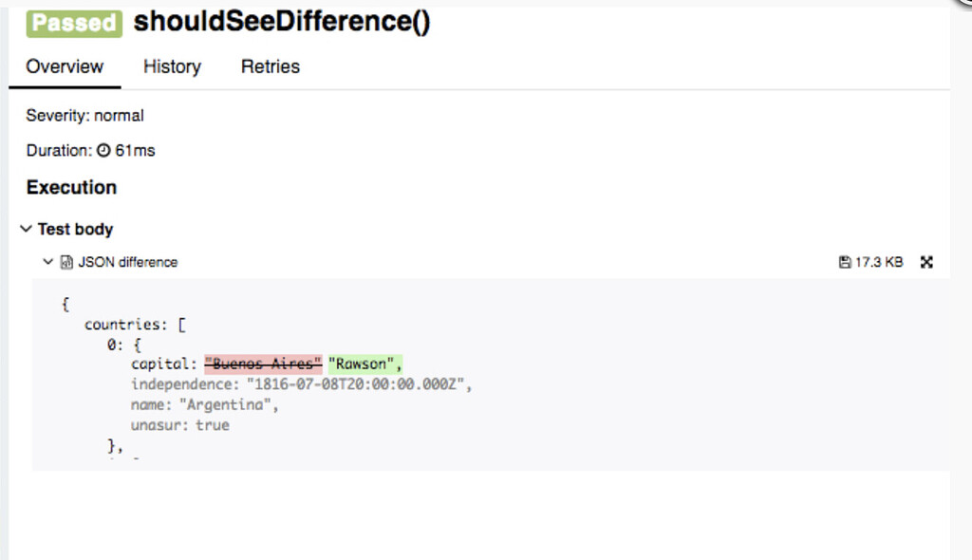This screenshot has width=972, height=560.
Task: Click the clock icon next to Duration
Action: [103, 150]
